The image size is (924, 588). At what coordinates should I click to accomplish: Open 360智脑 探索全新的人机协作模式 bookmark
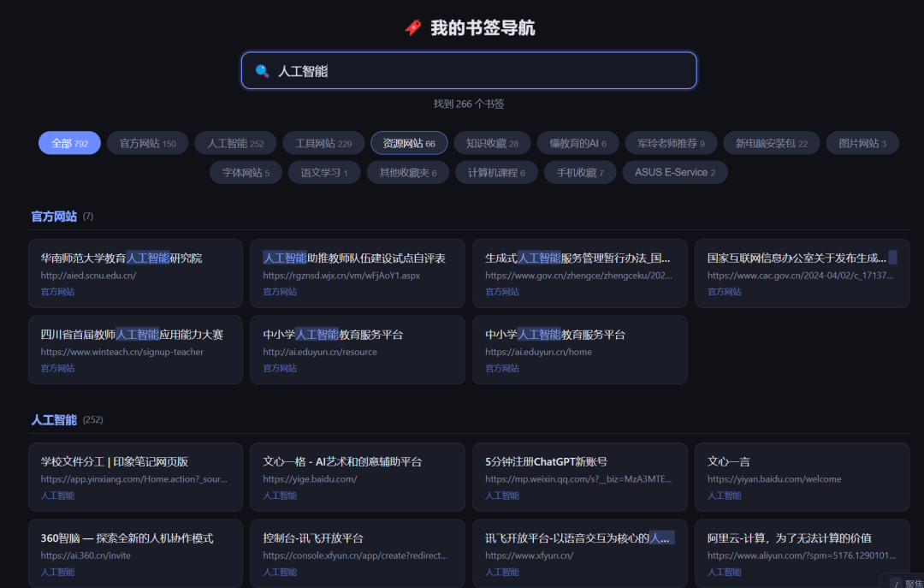[135, 554]
